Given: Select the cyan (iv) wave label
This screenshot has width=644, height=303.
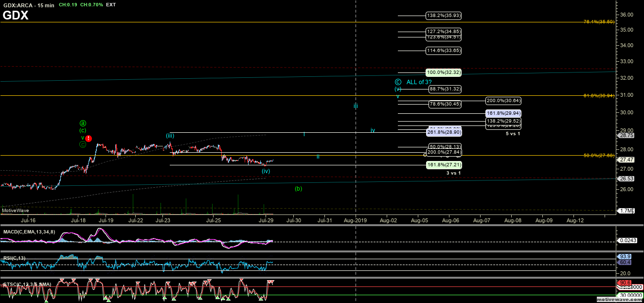Looking at the screenshot, I should pos(266,171).
